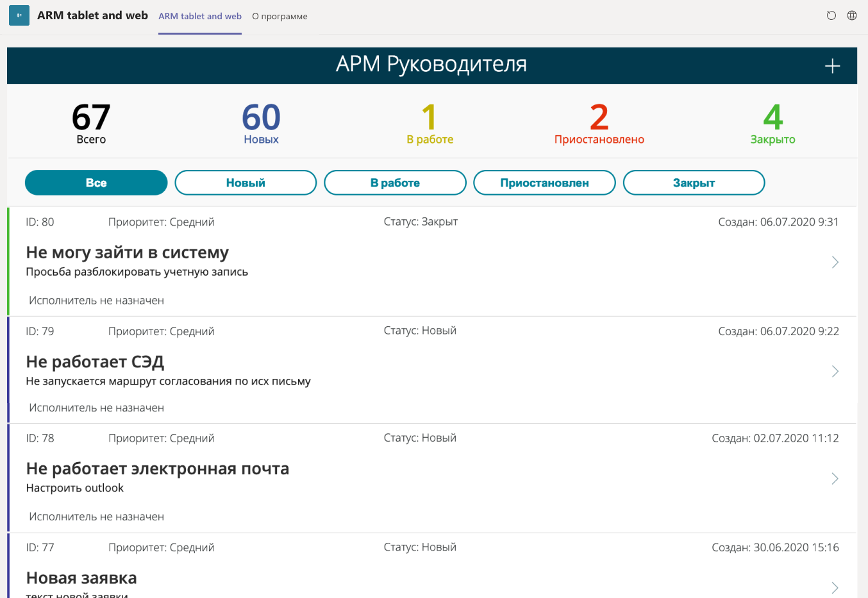The height and width of the screenshot is (598, 868).
Task: Click the АРМ Руководителя header title
Action: pos(431,64)
